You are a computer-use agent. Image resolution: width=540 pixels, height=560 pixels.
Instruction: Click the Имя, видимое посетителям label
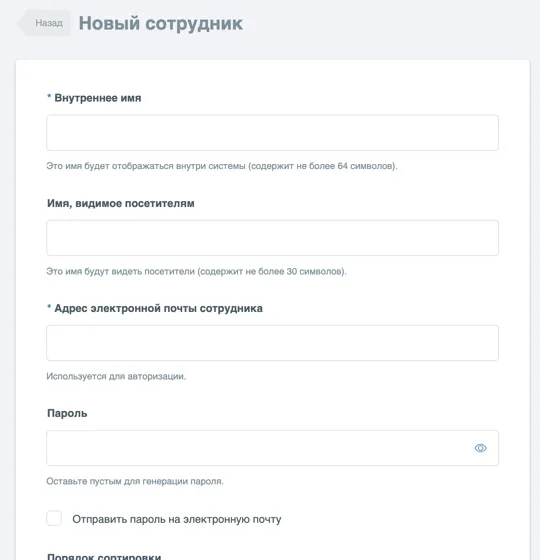click(x=121, y=203)
